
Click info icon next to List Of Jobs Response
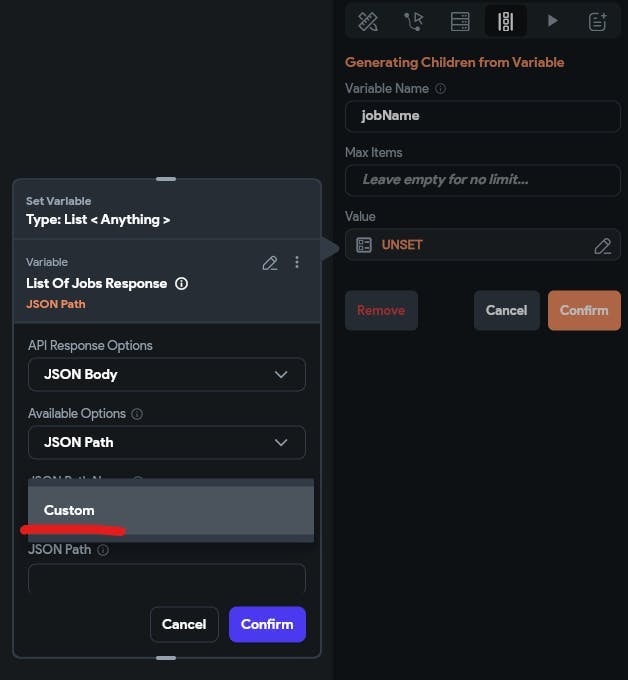coord(182,284)
